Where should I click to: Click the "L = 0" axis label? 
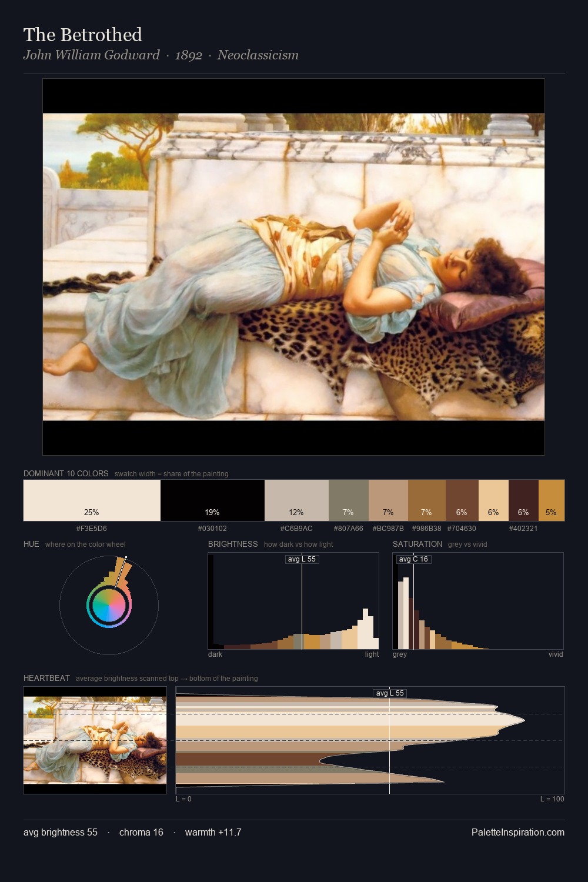tap(183, 799)
